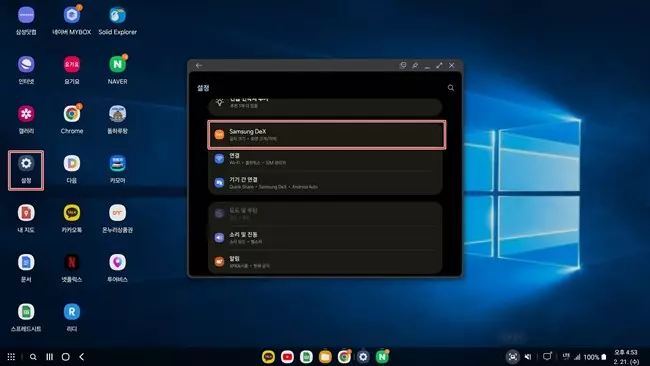Search within the 설정 settings list

pyautogui.click(x=451, y=88)
